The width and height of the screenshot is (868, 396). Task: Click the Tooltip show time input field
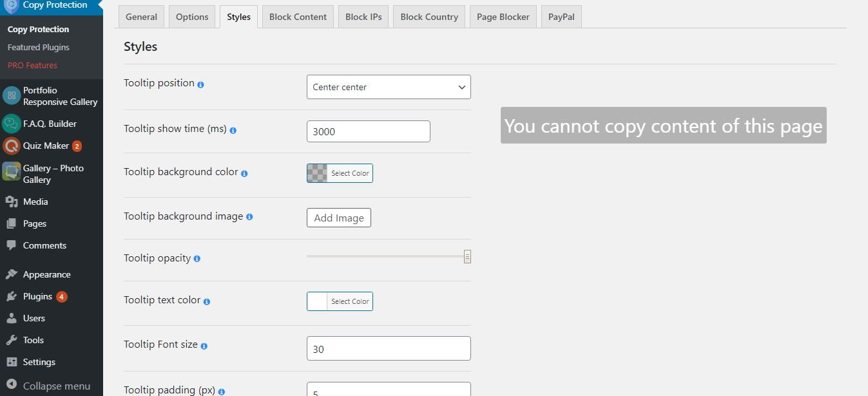click(369, 131)
